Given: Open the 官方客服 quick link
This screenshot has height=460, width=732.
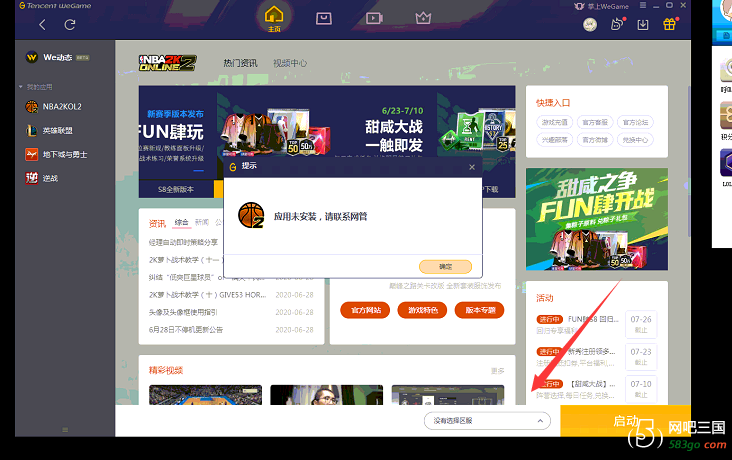Looking at the screenshot, I should click(595, 122).
